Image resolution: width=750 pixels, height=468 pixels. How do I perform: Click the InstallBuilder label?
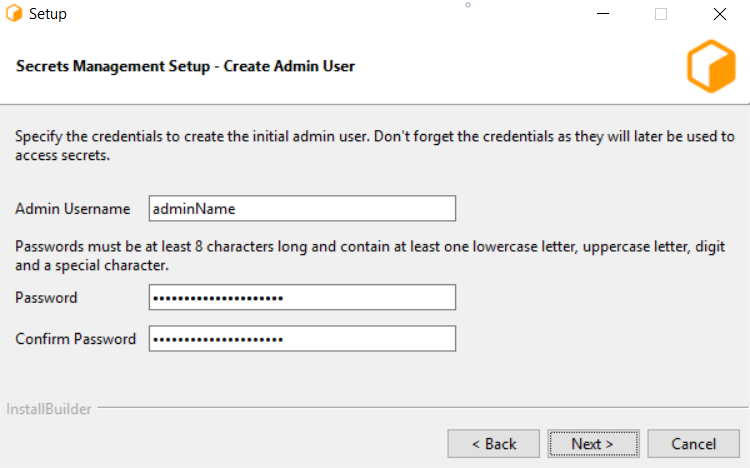(x=49, y=409)
